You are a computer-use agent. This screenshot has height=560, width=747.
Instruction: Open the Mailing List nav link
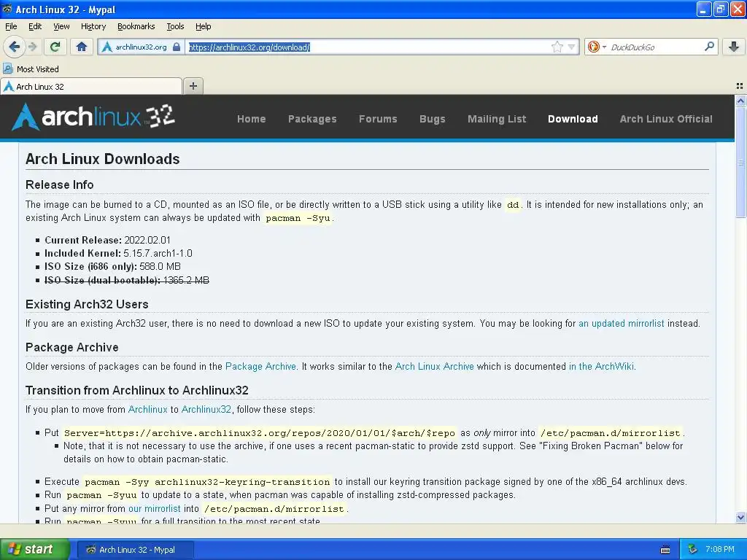pyautogui.click(x=497, y=119)
